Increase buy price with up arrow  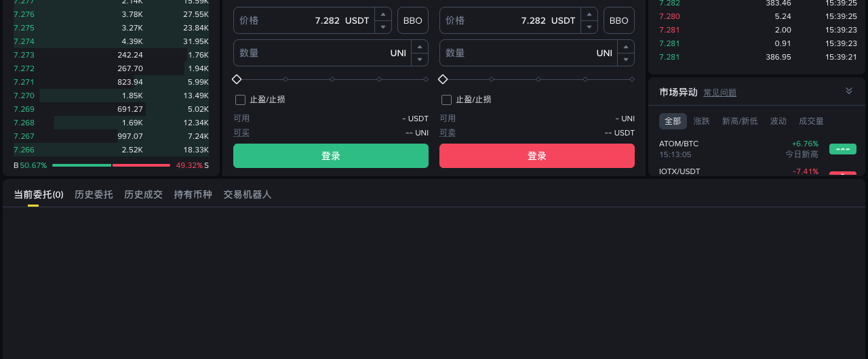[382, 14]
